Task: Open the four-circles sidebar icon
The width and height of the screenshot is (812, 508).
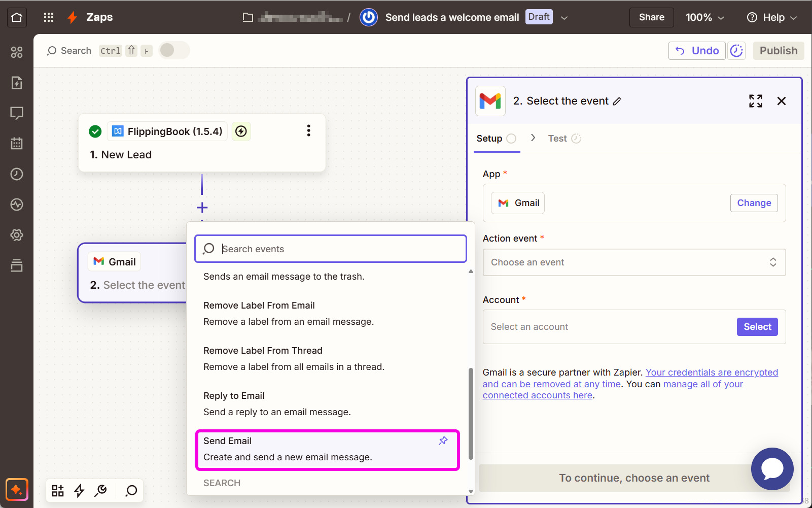Action: (x=17, y=52)
